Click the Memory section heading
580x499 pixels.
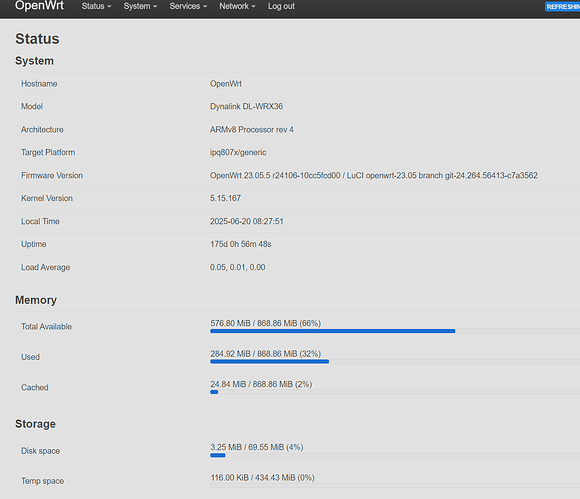coord(36,300)
